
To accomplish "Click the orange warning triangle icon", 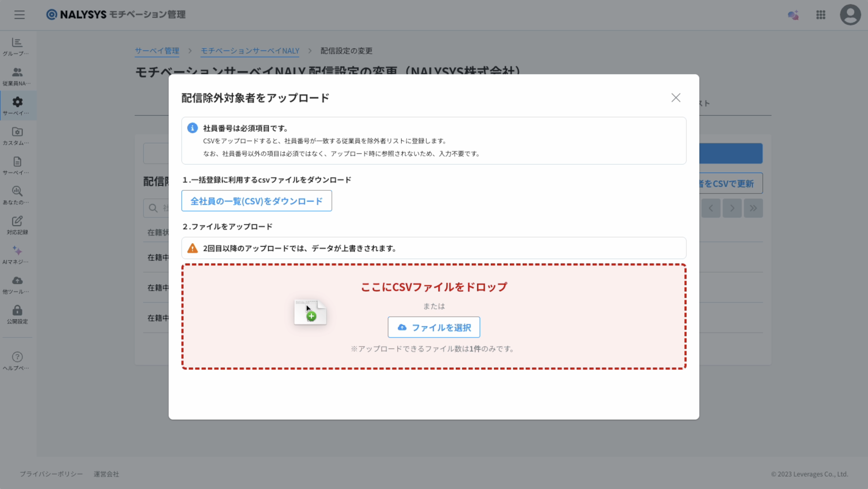I will pos(193,248).
